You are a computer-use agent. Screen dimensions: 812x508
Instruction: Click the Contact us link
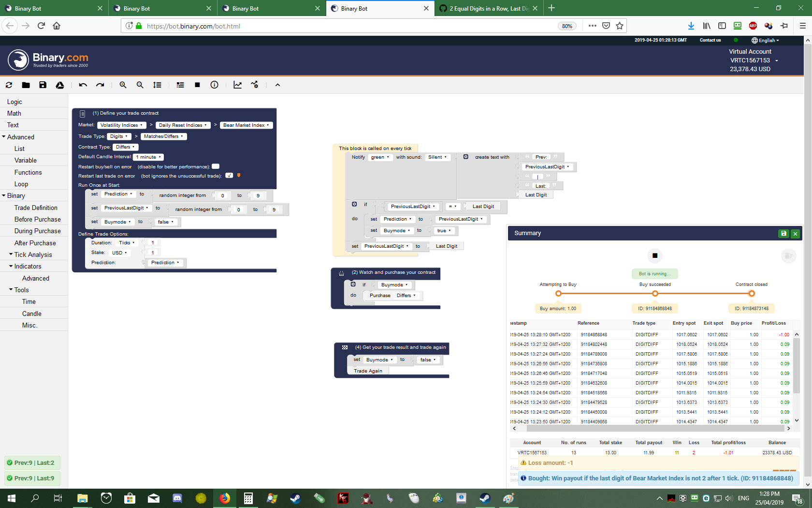[x=710, y=40]
